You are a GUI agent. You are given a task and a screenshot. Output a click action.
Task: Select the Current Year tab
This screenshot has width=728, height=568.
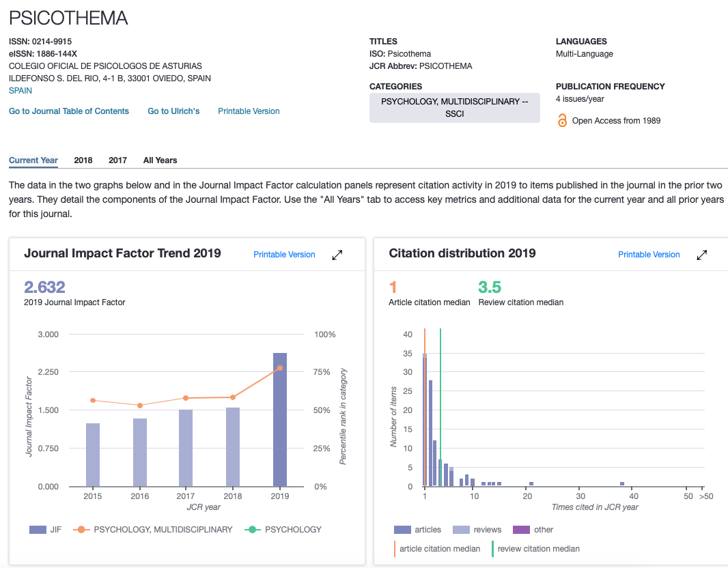[33, 160]
